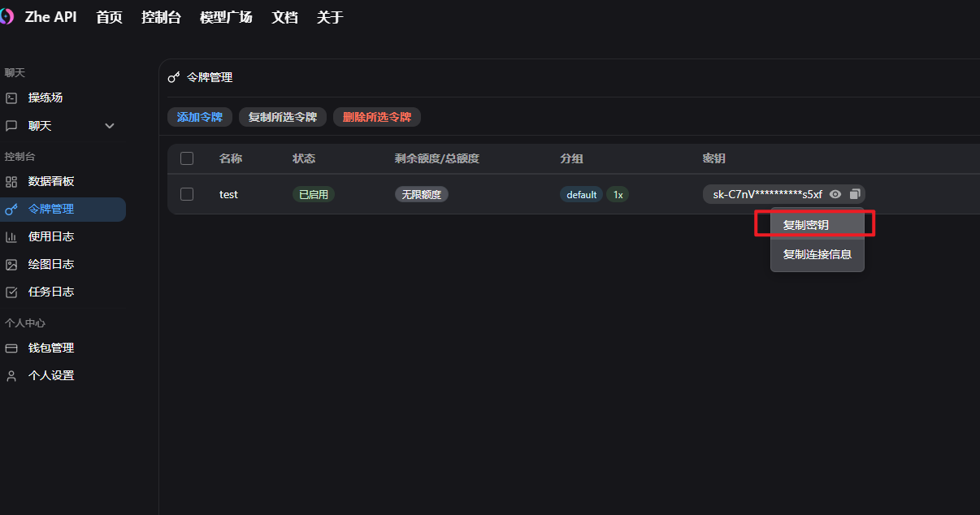
Task: Click the 令牌管理 key icon in sidebar
Action: (x=11, y=209)
